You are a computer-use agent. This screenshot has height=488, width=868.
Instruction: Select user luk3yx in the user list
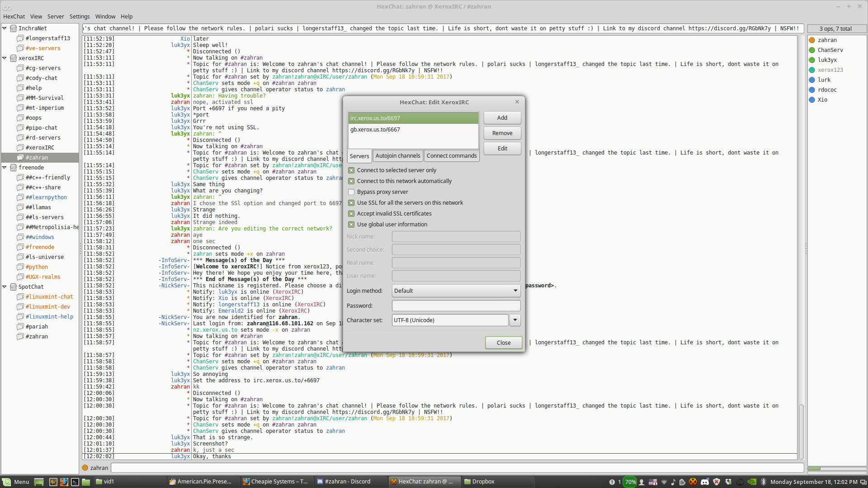point(827,60)
